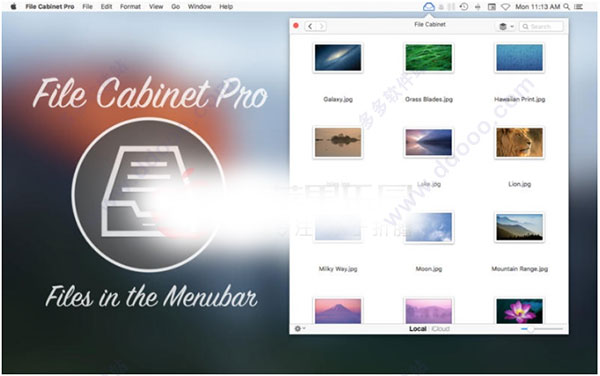Select the Grass Blades.jpg thumbnail

(x=429, y=58)
